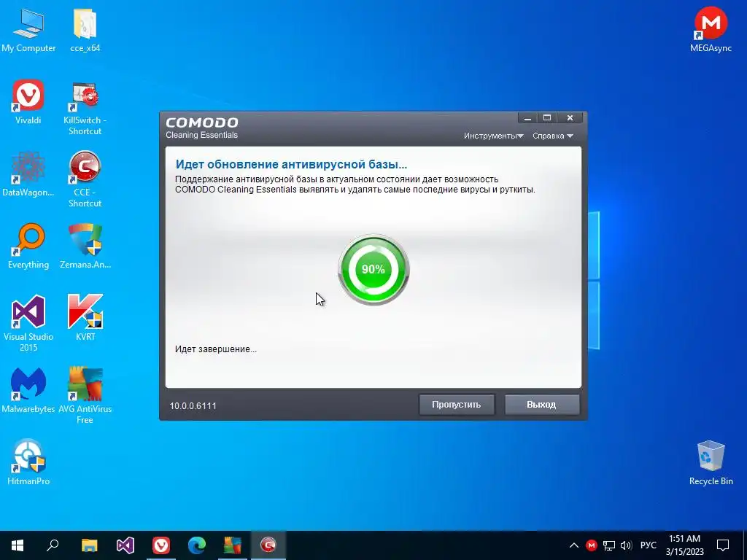Open the Recycle Bin
This screenshot has width=747, height=560.
711,463
